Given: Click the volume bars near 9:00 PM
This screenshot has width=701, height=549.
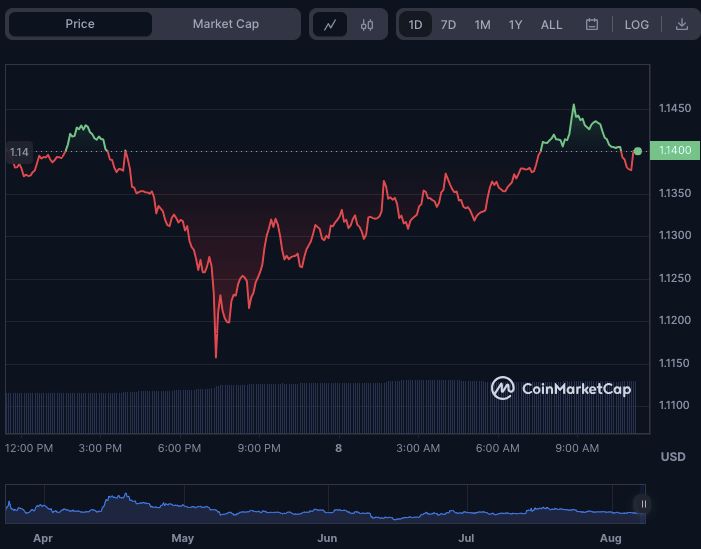Looking at the screenshot, I should coord(258,408).
